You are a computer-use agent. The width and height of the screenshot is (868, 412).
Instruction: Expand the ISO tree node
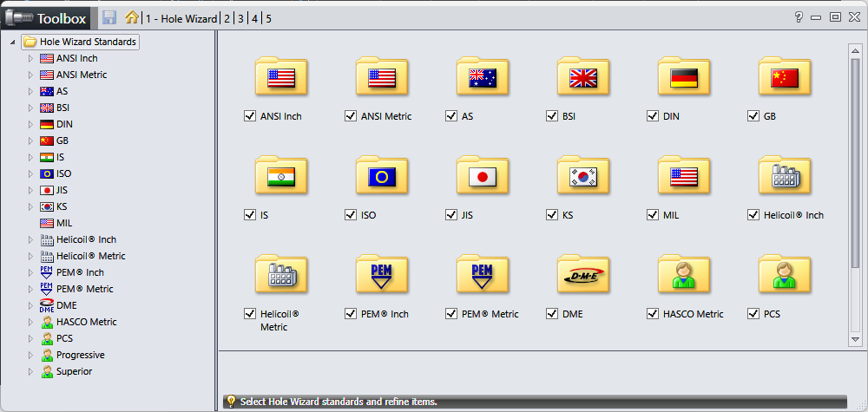click(31, 173)
